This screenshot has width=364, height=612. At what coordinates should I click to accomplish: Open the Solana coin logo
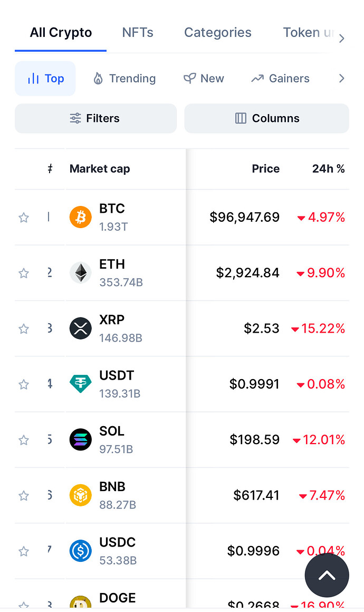pyautogui.click(x=80, y=439)
